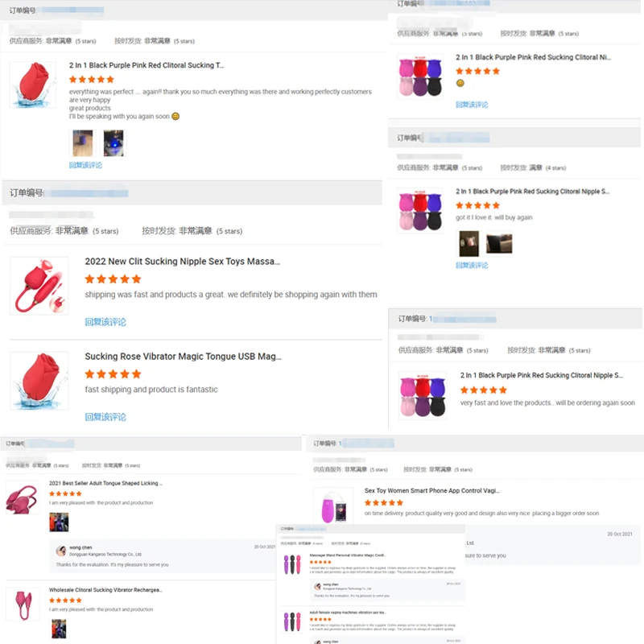The width and height of the screenshot is (644, 644).
Task: Open the '2021 Best Seller Adult Tongue Shaped Licking' title
Action: [105, 483]
